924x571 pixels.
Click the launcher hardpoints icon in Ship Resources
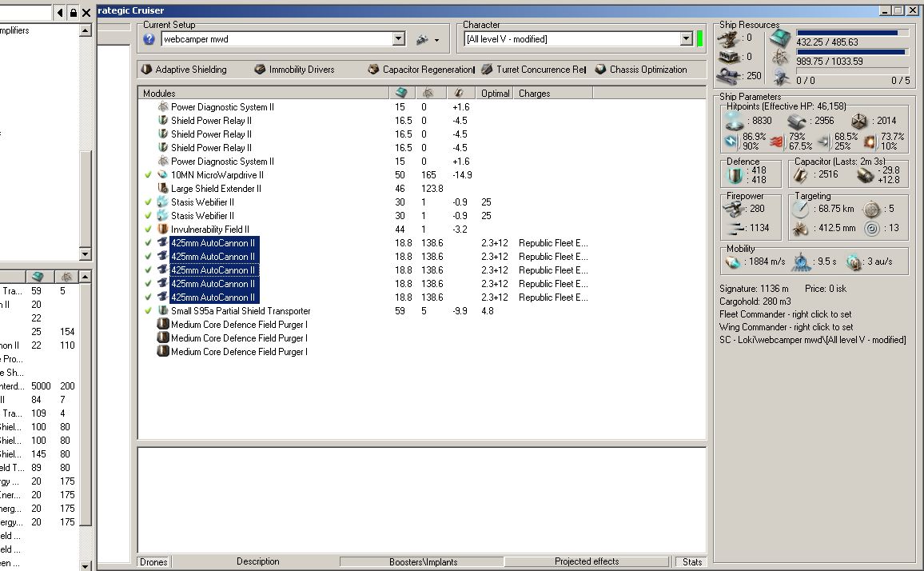point(728,58)
